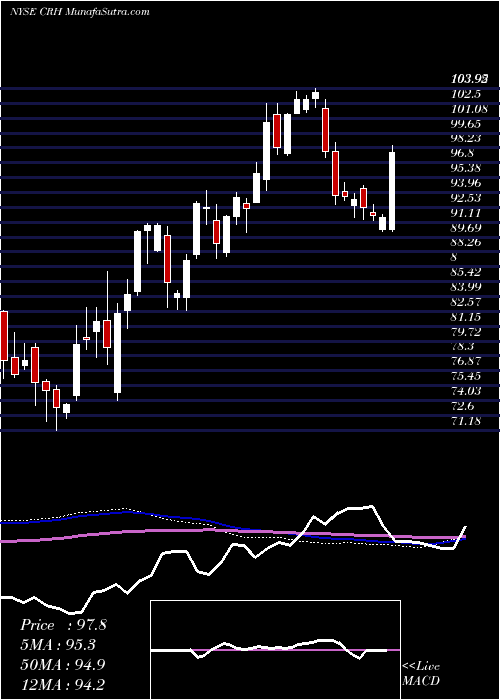
Task: Click the 102.5 price axis label
Action: 466,94
